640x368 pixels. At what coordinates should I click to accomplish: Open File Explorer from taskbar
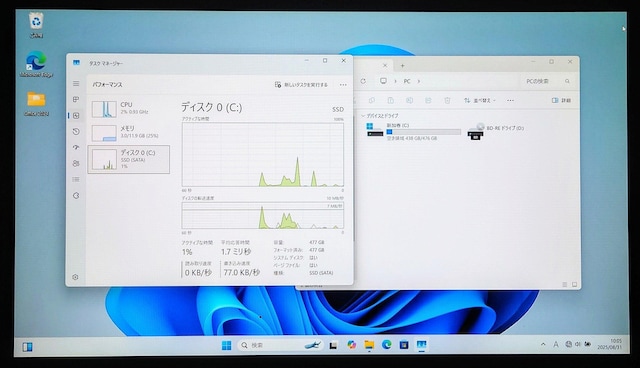point(369,345)
